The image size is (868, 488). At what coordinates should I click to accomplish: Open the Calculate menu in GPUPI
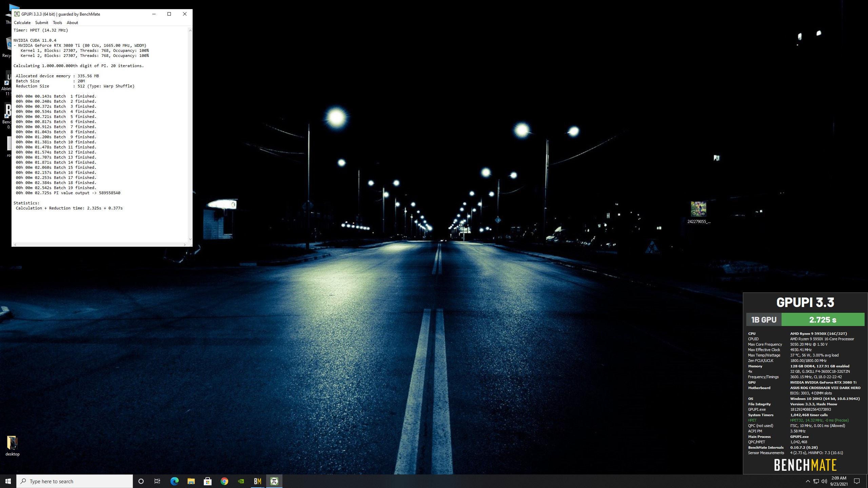coord(22,23)
